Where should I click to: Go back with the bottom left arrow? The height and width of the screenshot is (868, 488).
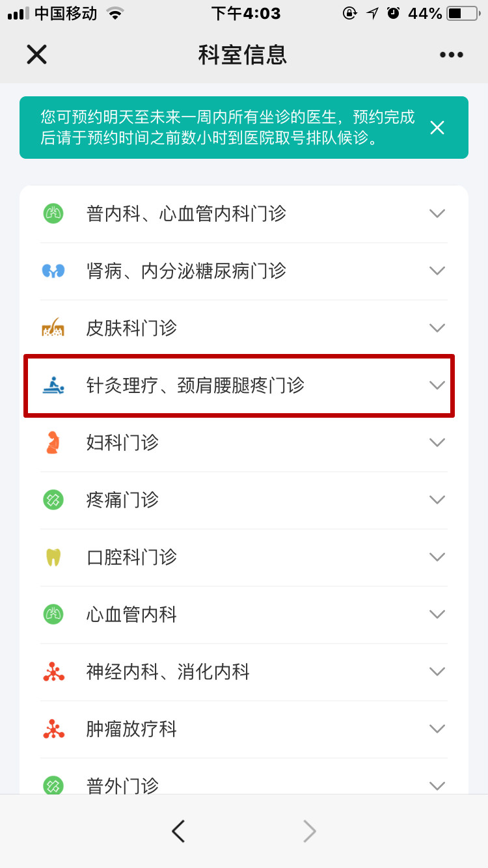(178, 831)
